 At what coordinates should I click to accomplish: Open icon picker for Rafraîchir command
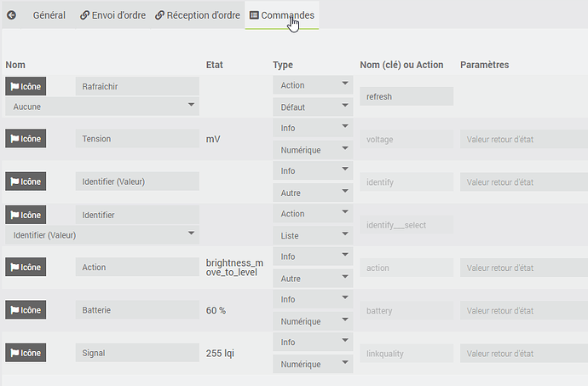click(x=26, y=86)
